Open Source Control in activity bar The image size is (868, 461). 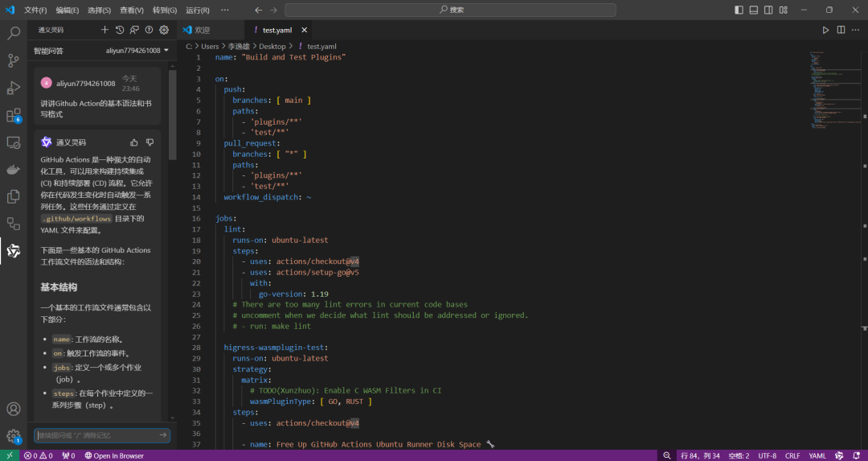coord(14,60)
